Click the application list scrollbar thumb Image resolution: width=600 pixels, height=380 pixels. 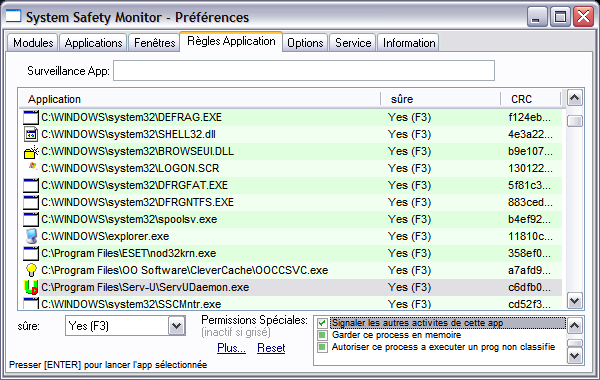(574, 121)
